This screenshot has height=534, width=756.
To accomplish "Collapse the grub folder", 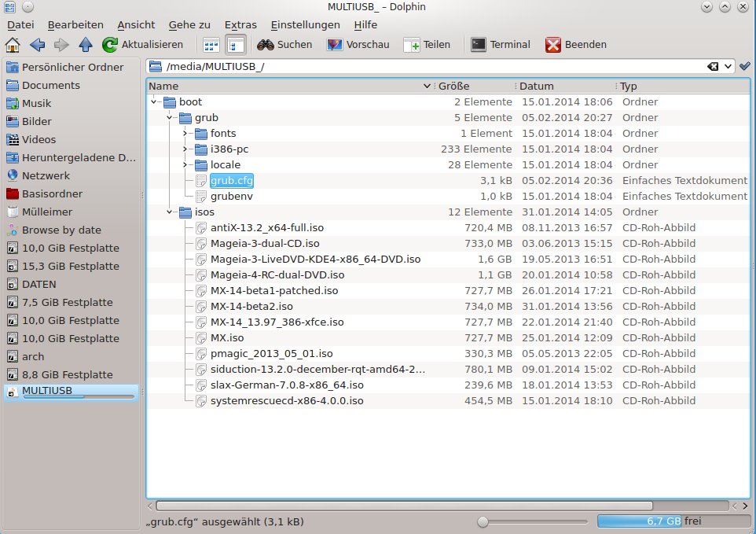I will point(169,118).
